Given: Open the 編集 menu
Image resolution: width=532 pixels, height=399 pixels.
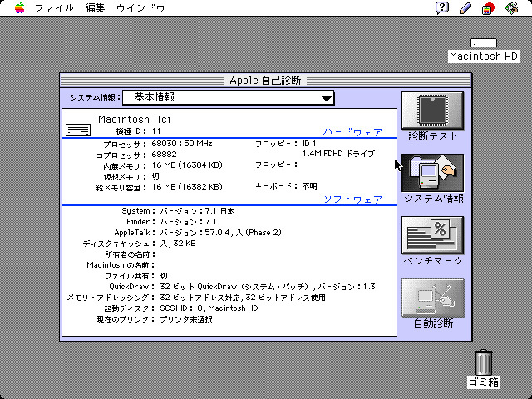Looking at the screenshot, I should pos(95,8).
